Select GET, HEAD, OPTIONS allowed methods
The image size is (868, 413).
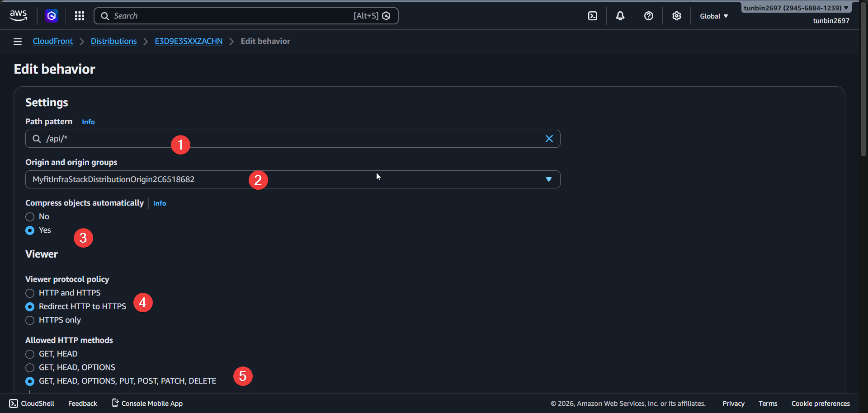[30, 367]
